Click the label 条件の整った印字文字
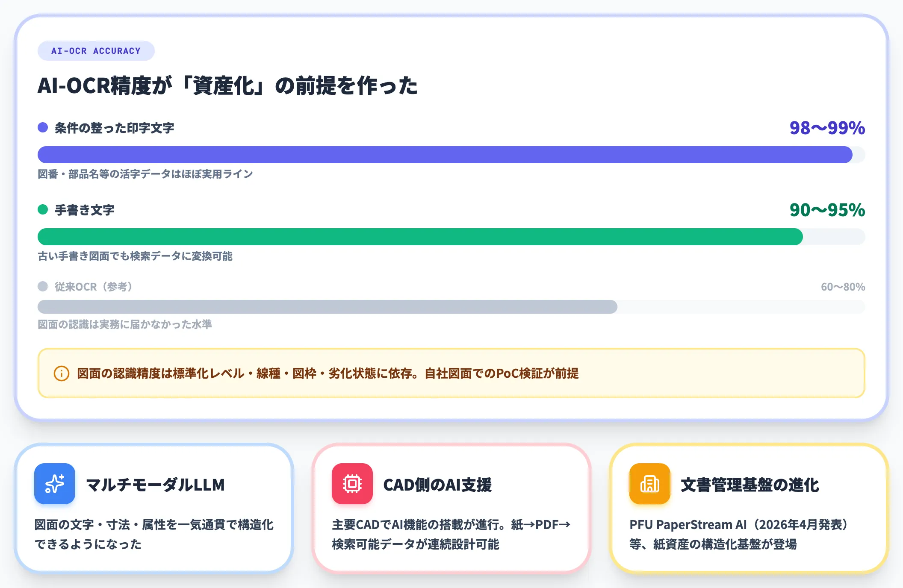903x588 pixels. [x=115, y=128]
